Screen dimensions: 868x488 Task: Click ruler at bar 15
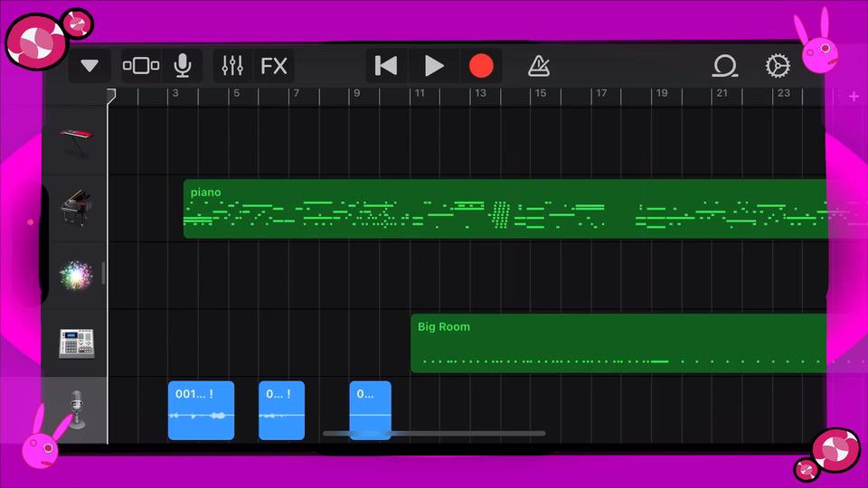click(x=541, y=93)
